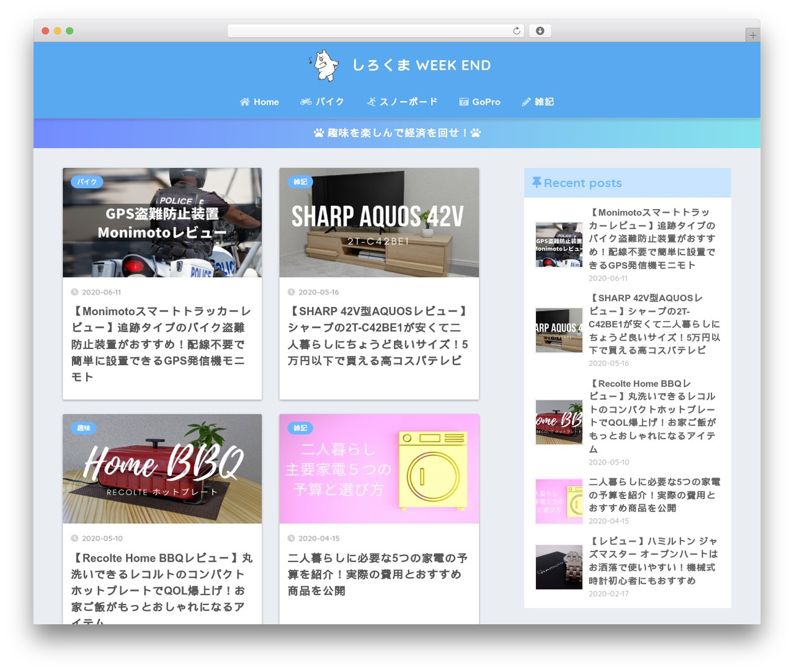Open Monimoto review link in Recent posts

pyautogui.click(x=653, y=239)
